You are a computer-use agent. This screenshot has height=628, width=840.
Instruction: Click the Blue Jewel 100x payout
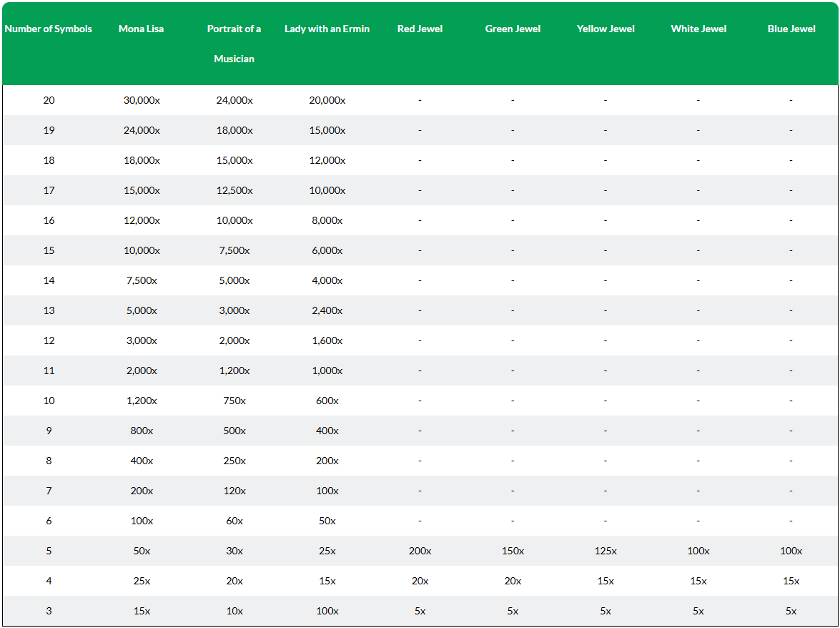pos(791,550)
